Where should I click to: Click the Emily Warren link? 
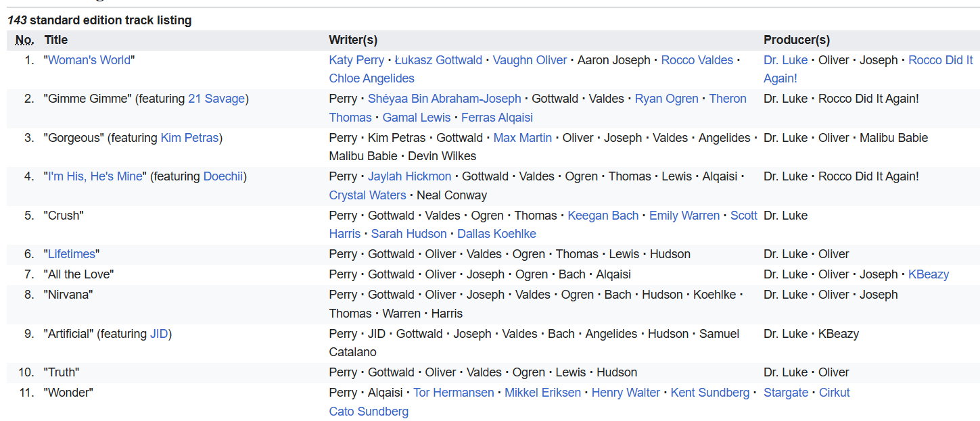(684, 216)
